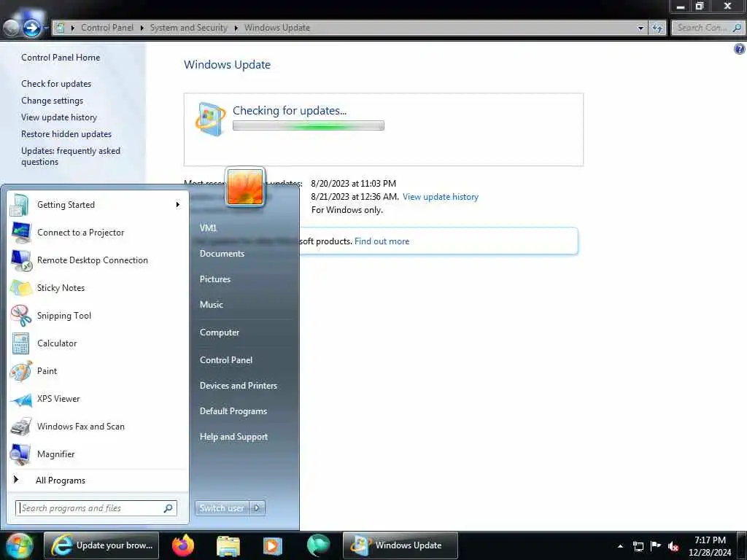The height and width of the screenshot is (560, 747).
Task: Open Paint from the Start menu
Action: coord(98,371)
